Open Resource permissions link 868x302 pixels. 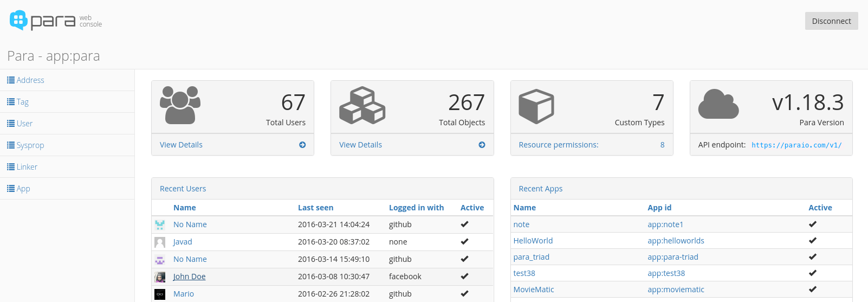coord(559,145)
